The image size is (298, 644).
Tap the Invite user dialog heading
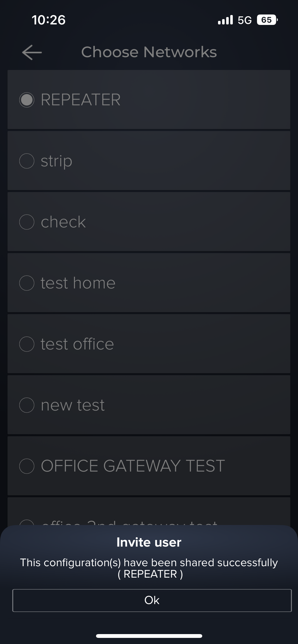click(149, 542)
